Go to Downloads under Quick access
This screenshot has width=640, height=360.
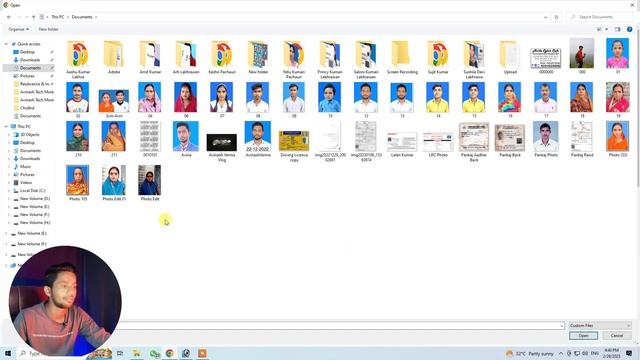pyautogui.click(x=30, y=60)
